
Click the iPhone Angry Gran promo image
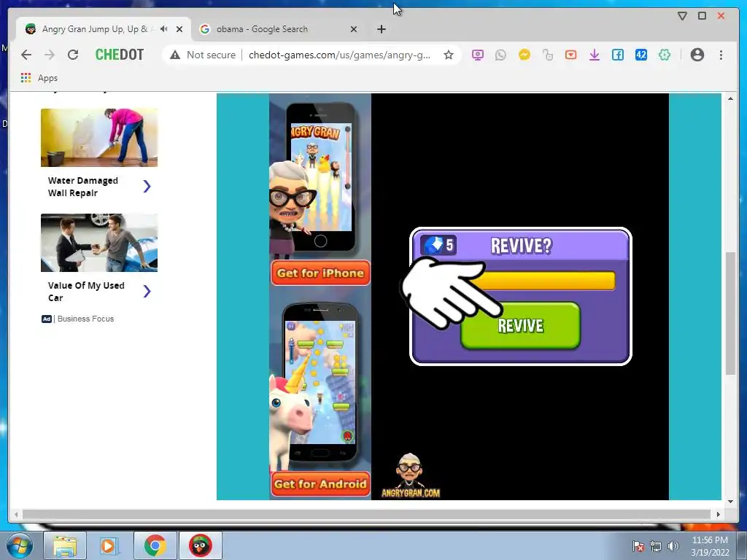coord(320,176)
